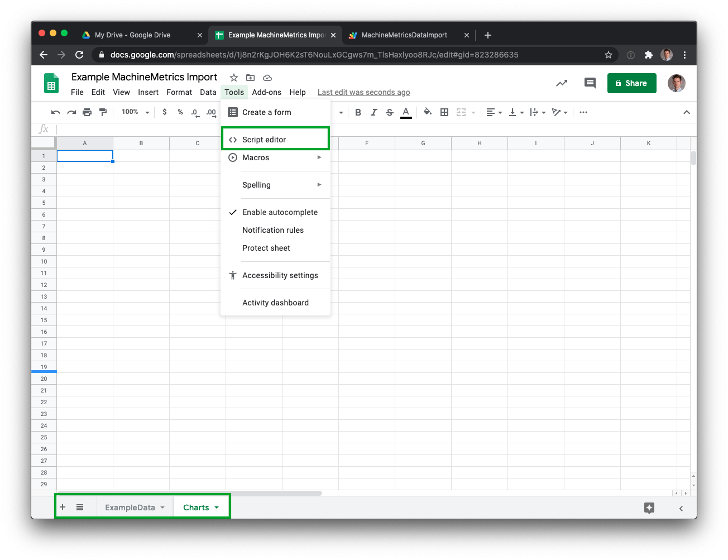The height and width of the screenshot is (560, 728).
Task: Click the Add sheet plus icon
Action: tap(63, 507)
